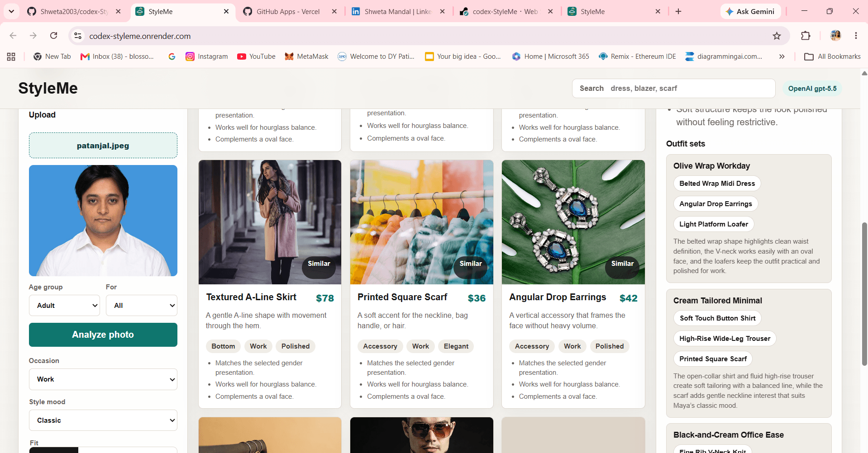Select the Elegant tag on Printed Square Scarf
Image resolution: width=868 pixels, height=453 pixels.
coord(456,346)
